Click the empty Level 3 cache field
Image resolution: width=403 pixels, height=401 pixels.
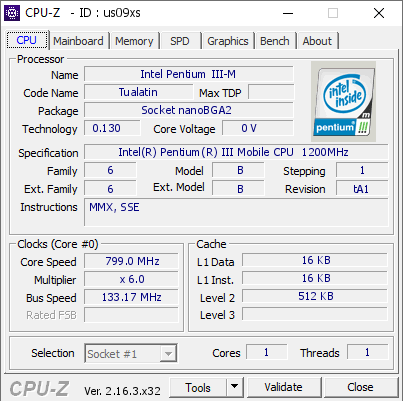point(315,314)
